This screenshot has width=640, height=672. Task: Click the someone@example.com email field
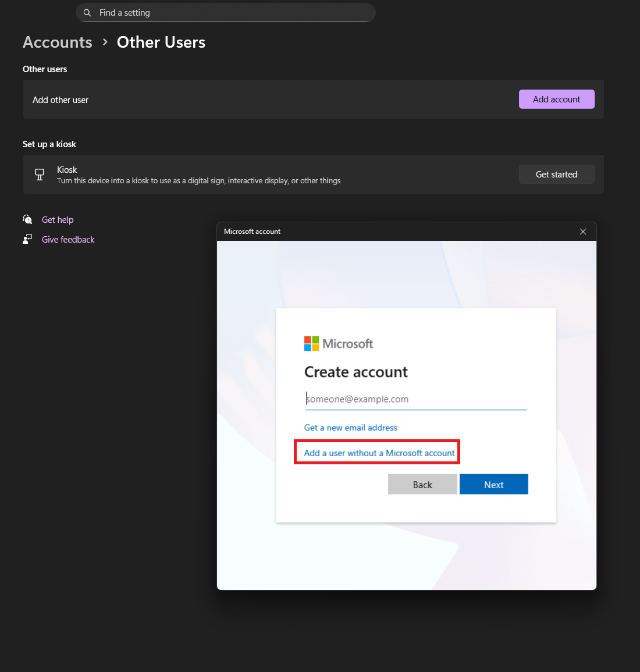point(416,400)
